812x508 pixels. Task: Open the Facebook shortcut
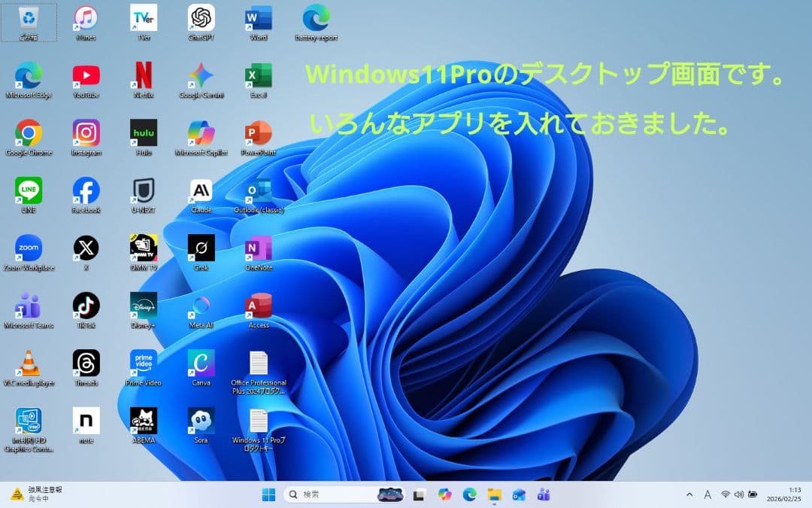[86, 195]
